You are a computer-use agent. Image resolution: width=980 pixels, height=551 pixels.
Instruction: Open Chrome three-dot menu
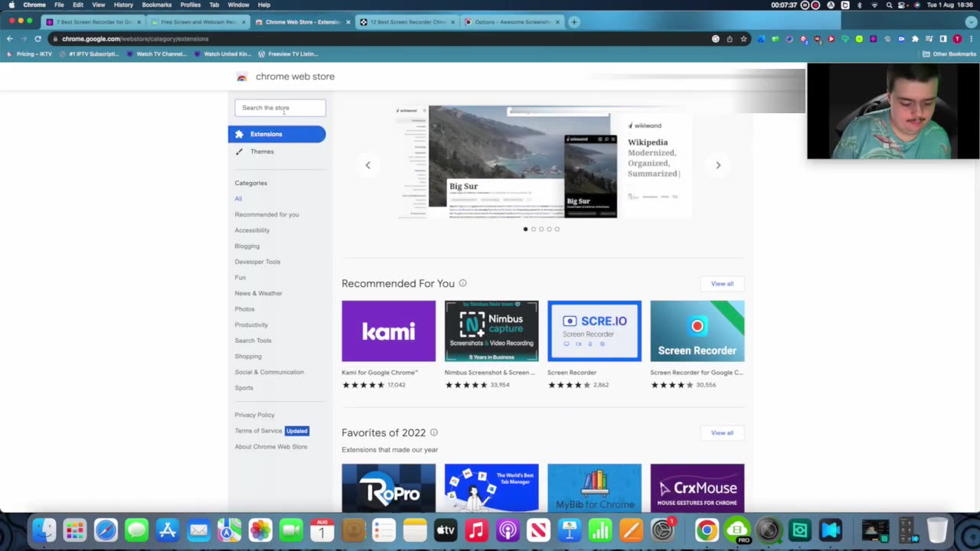(x=971, y=38)
